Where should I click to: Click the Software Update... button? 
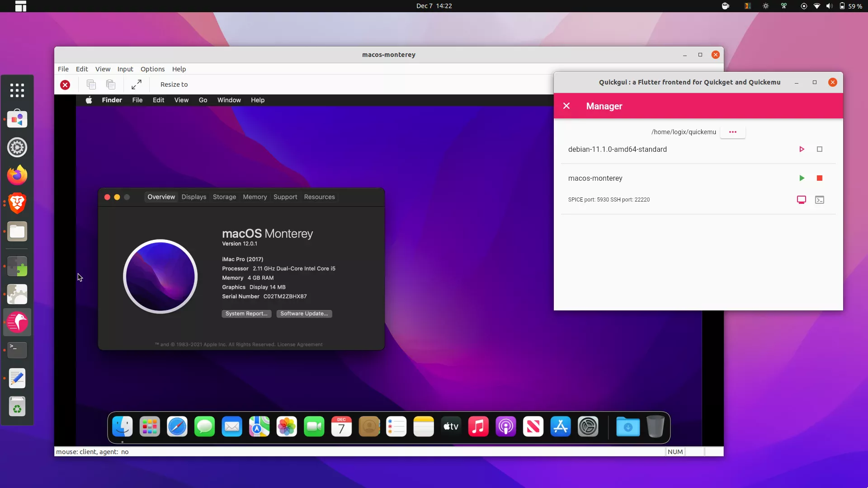[304, 314]
